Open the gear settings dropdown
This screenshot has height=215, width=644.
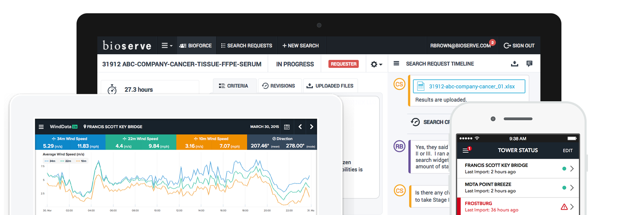tap(376, 64)
